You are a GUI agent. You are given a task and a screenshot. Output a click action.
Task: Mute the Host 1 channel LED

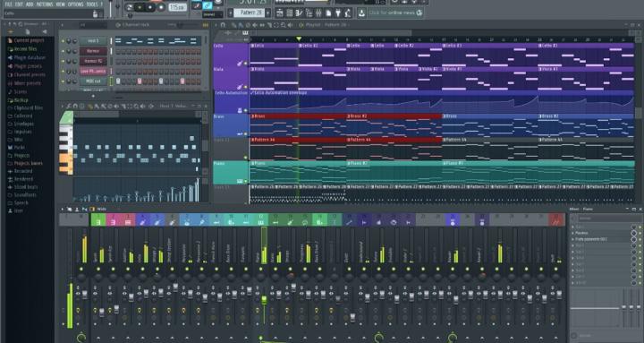point(64,41)
